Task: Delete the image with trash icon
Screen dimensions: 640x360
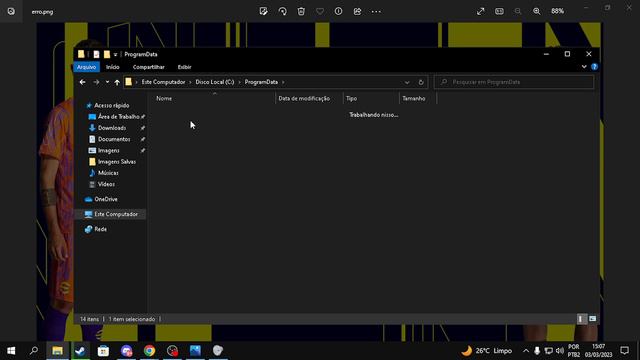Action: [x=301, y=11]
